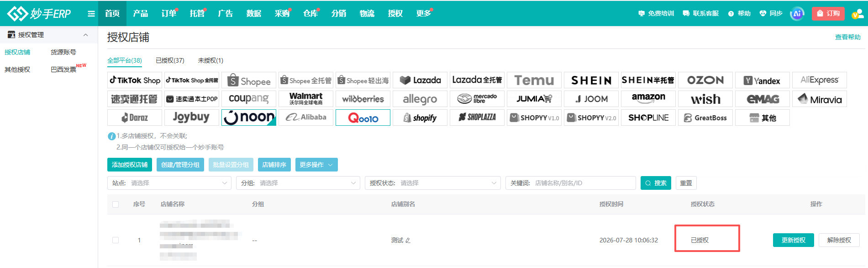This screenshot has height=268, width=868.
Task: Select the Amazon platform tile
Action: point(648,99)
